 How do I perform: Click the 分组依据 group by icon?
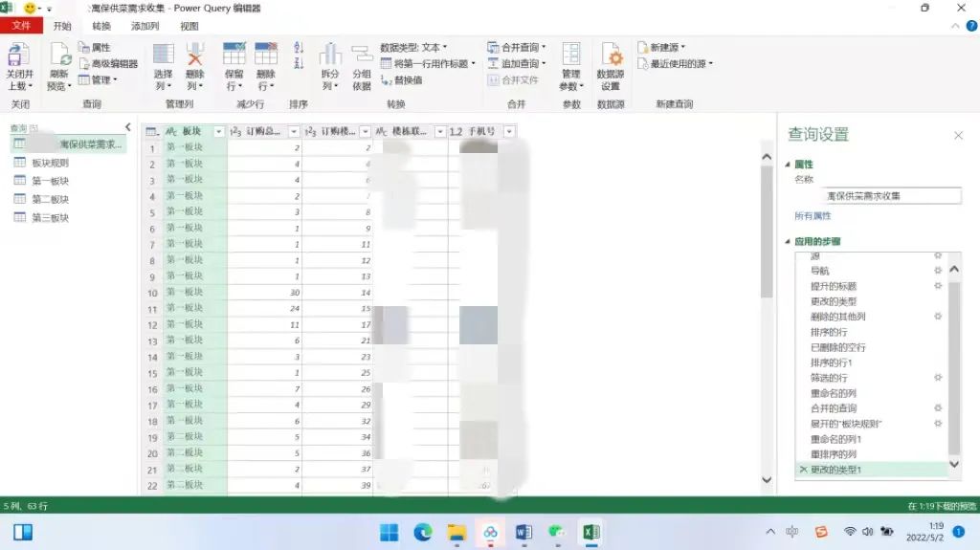[x=362, y=55]
